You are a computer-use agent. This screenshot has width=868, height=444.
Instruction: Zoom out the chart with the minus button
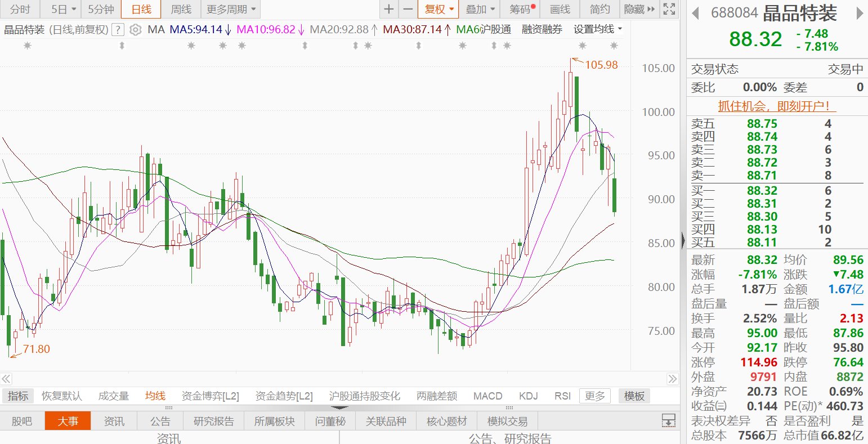click(408, 9)
